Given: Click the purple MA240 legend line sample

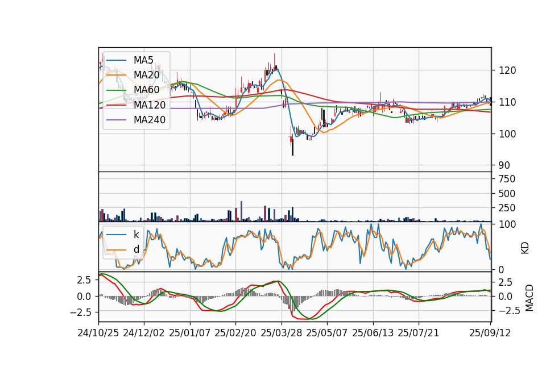Looking at the screenshot, I should click(116, 120).
